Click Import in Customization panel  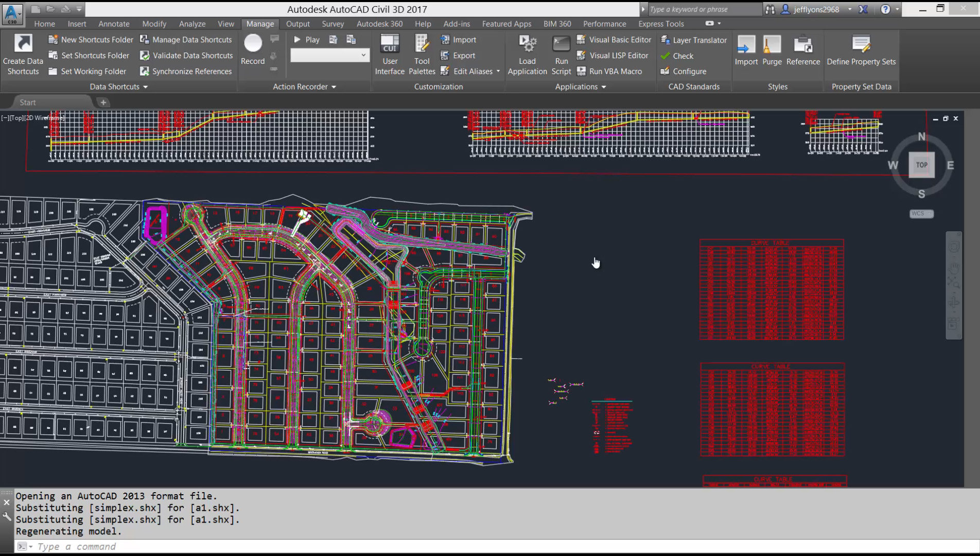tap(459, 40)
